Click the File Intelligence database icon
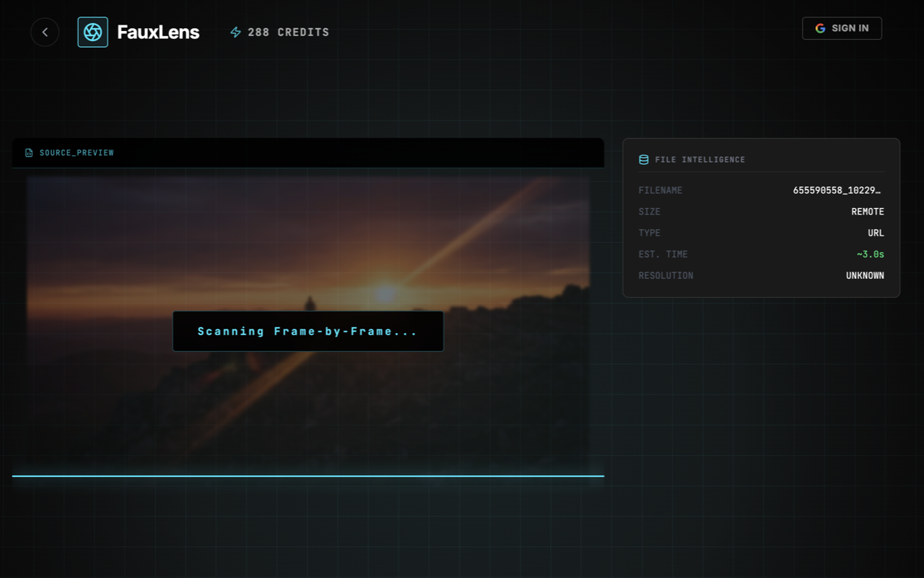The height and width of the screenshot is (578, 924). click(644, 160)
